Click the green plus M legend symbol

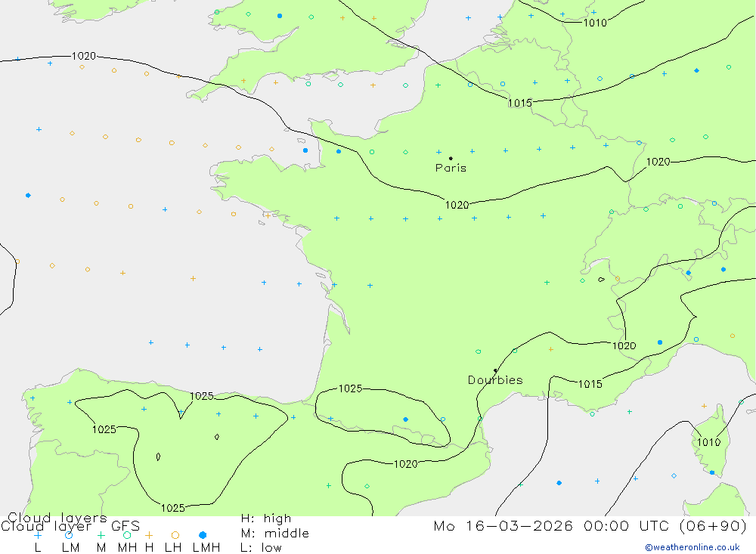tap(101, 535)
